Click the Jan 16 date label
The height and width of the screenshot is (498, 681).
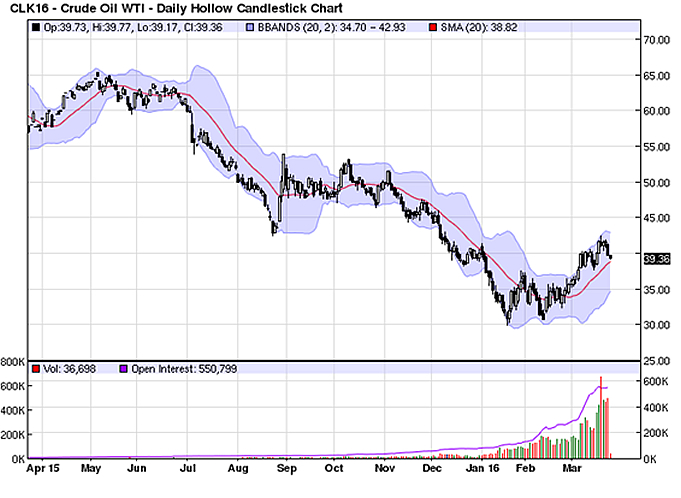(x=482, y=467)
